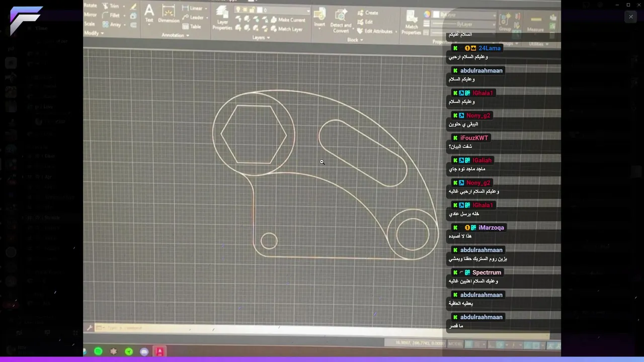Select the Array tool
Image resolution: width=644 pixels, height=362 pixels.
tap(113, 24)
